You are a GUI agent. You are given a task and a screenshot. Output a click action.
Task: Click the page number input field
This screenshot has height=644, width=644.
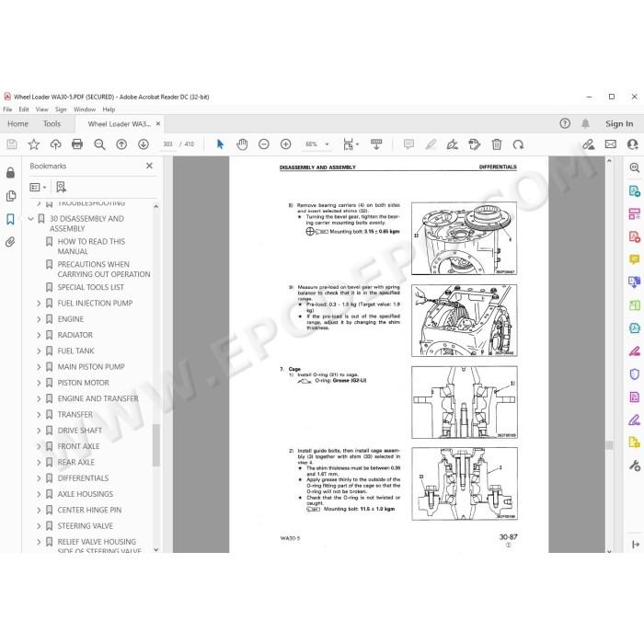point(167,144)
